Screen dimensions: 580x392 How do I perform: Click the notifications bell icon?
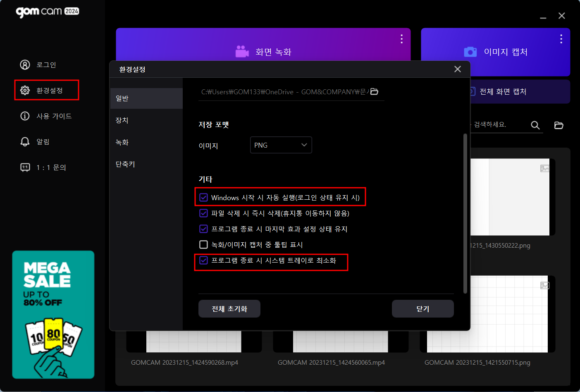[x=25, y=142]
